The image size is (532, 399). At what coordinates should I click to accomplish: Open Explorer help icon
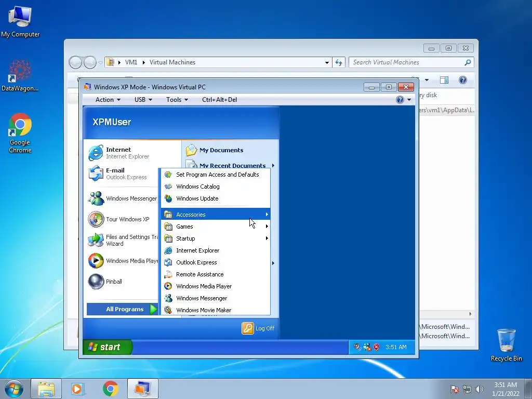[463, 80]
